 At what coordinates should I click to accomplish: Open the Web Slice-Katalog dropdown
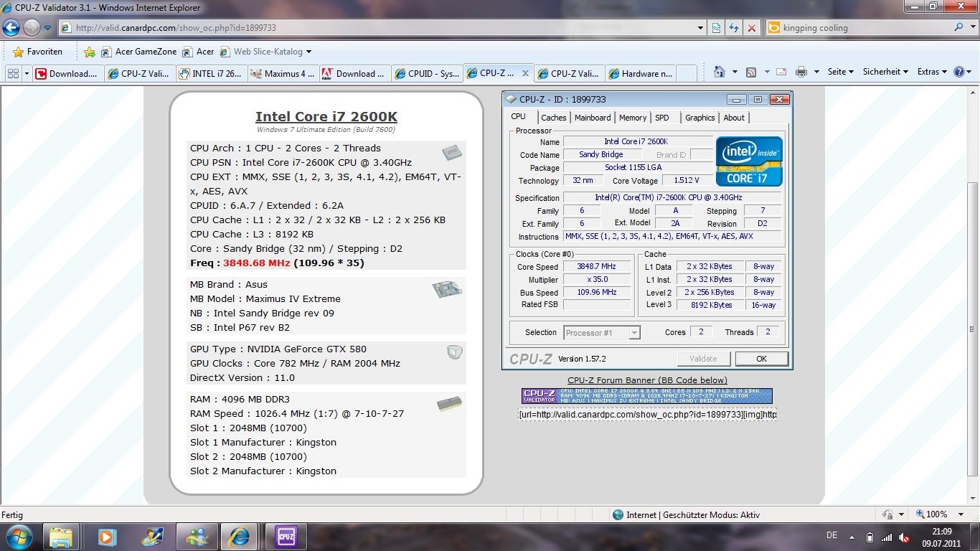pos(265,52)
